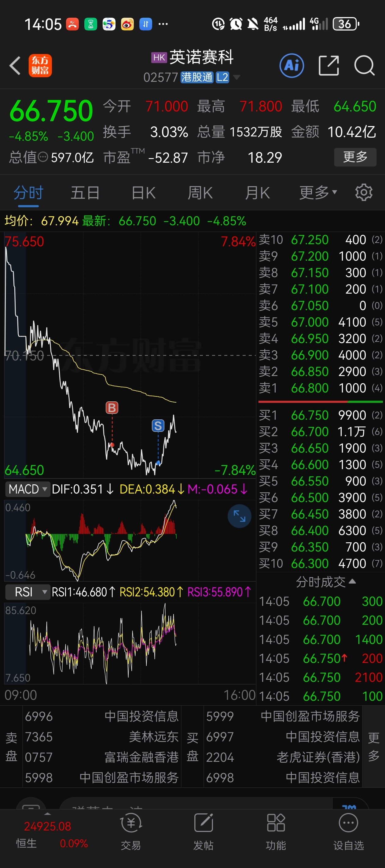Select the 卖1 66.800 ask row
The image size is (385, 868).
tap(321, 388)
